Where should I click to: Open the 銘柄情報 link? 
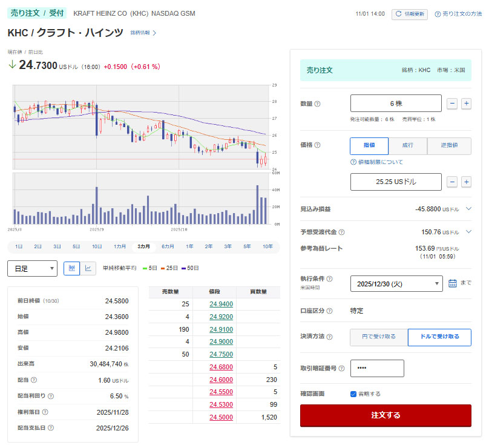click(x=143, y=33)
